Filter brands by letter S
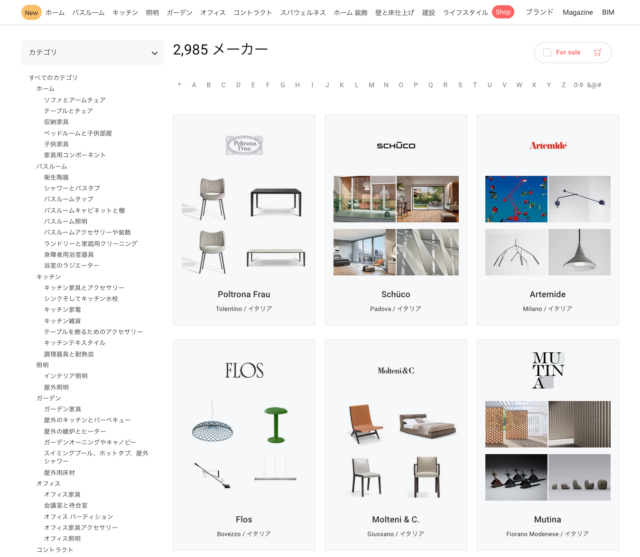Screen dimensions: 640x557 click(x=460, y=85)
